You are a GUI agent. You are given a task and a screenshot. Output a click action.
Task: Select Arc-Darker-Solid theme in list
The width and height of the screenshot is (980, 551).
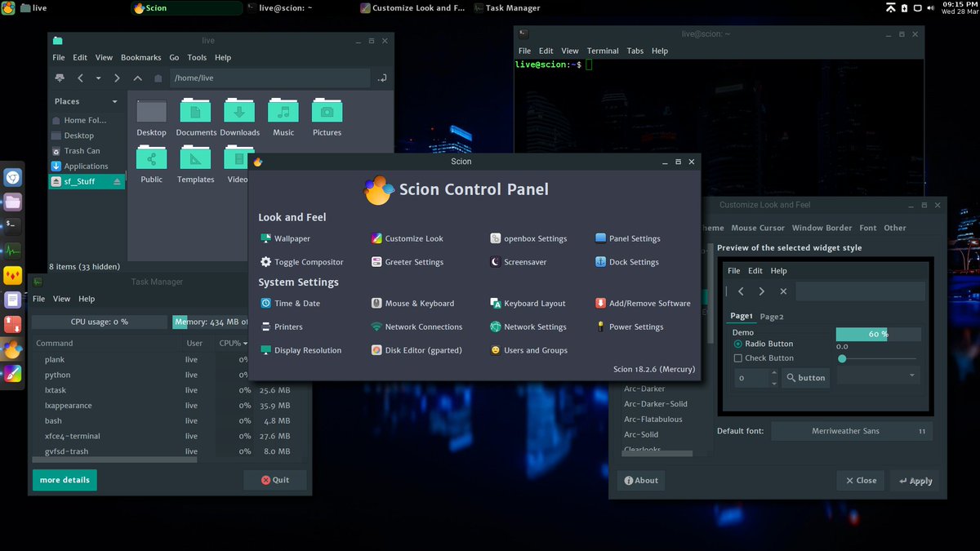point(656,404)
